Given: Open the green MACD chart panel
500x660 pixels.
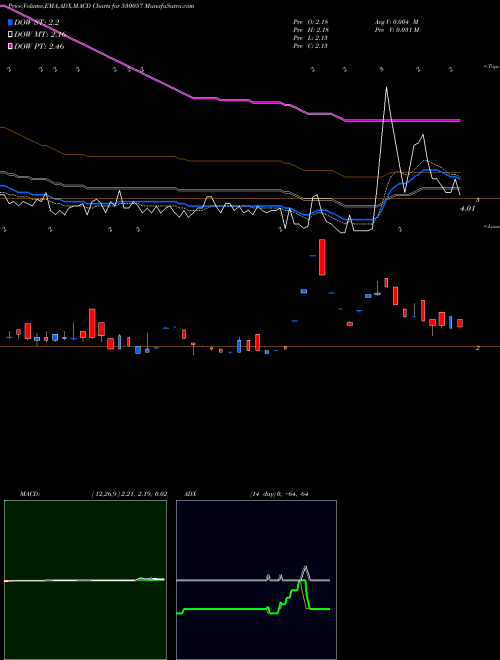Looking at the screenshot, I should (x=85, y=580).
